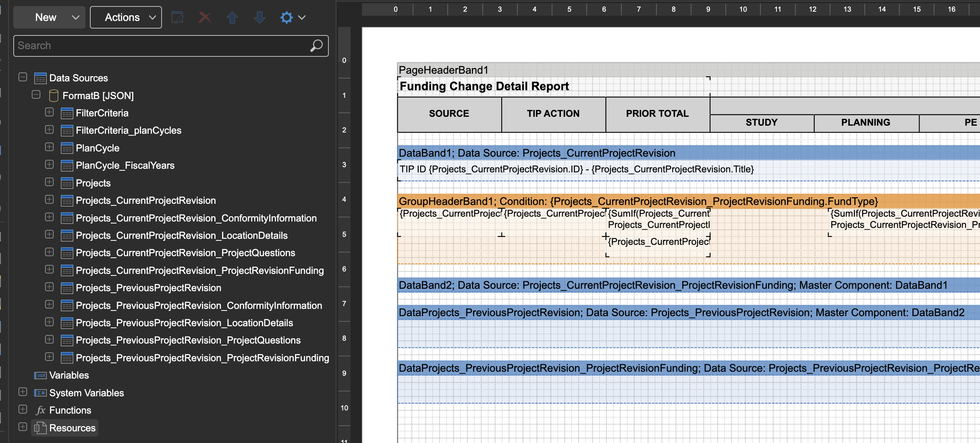
Task: Click the Edit item toolbar icon
Action: (x=178, y=17)
